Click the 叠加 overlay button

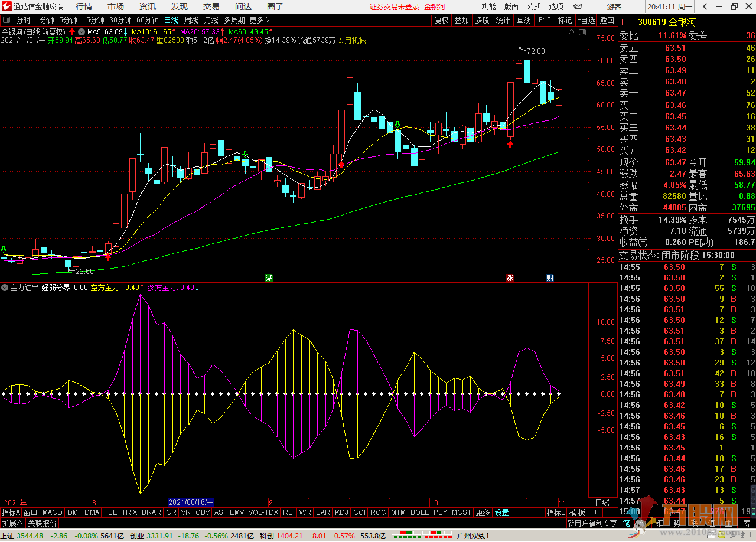[x=461, y=20]
